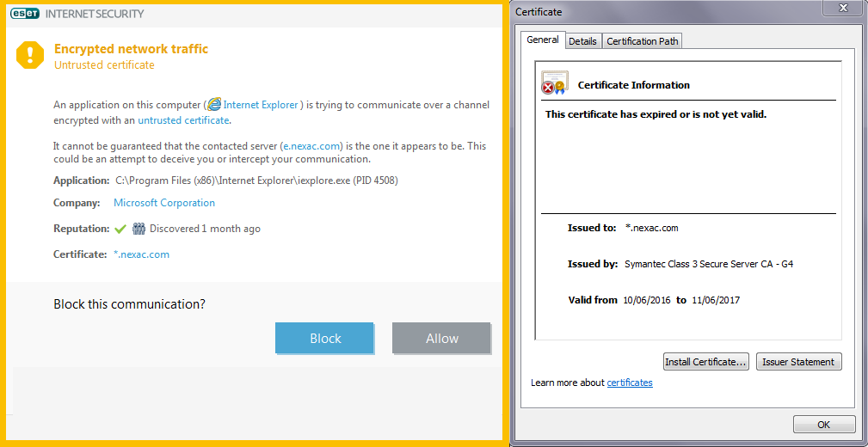Click the 'Encrypted network traffic' heading
The width and height of the screenshot is (868, 447).
132,49
